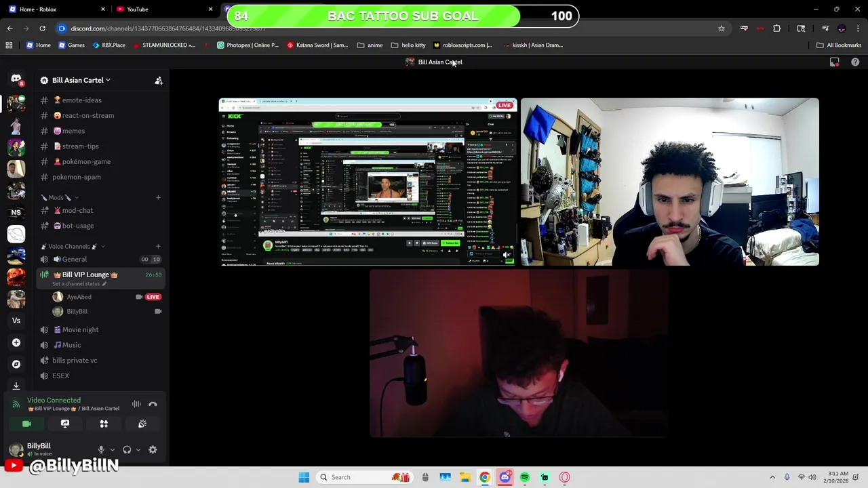Click the Chrome address bar URL
The height and width of the screenshot is (488, 868).
(x=168, y=28)
